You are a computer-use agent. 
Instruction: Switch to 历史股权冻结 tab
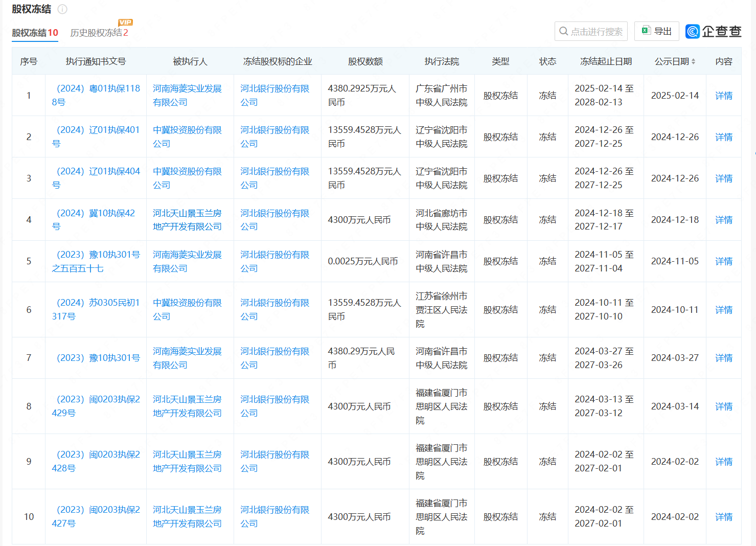click(99, 33)
